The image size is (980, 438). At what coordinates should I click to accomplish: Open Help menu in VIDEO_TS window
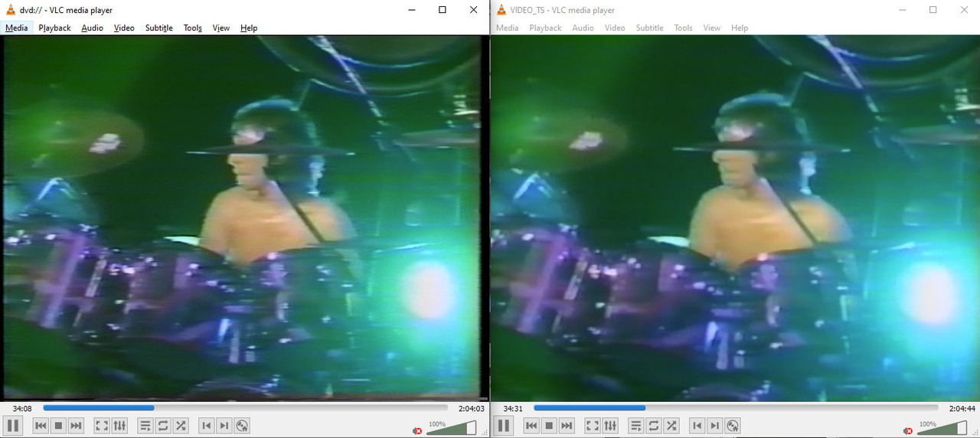tap(740, 28)
